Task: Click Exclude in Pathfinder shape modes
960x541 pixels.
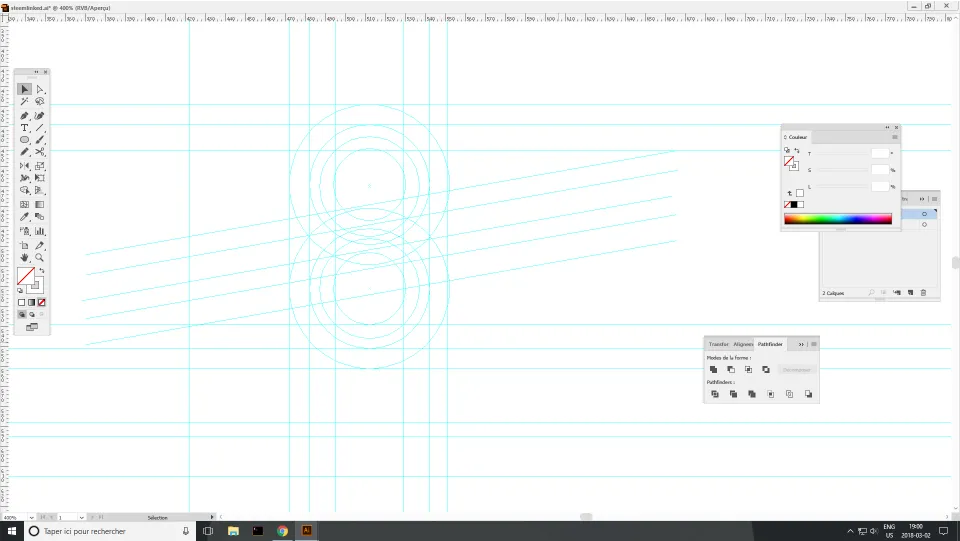Action: click(x=766, y=370)
